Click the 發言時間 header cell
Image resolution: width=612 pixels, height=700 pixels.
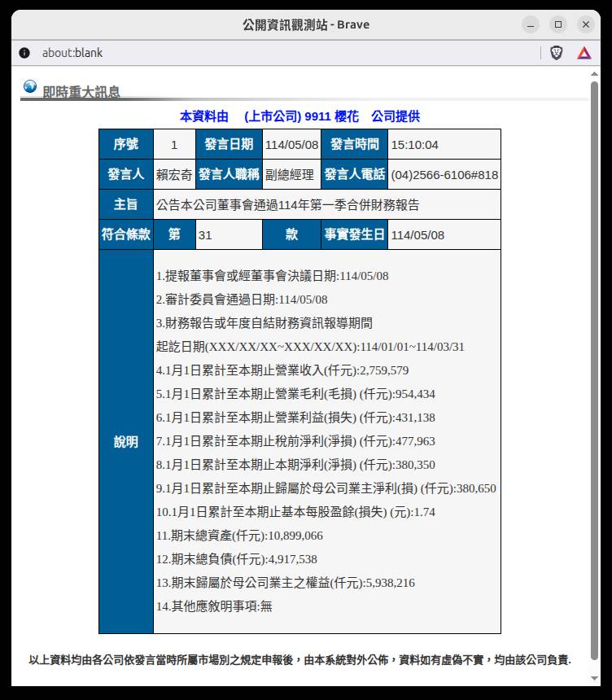(x=355, y=144)
